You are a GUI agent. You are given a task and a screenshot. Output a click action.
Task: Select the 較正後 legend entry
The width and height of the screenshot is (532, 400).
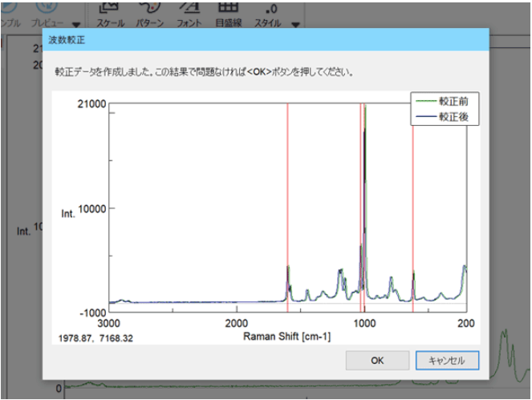pyautogui.click(x=458, y=117)
